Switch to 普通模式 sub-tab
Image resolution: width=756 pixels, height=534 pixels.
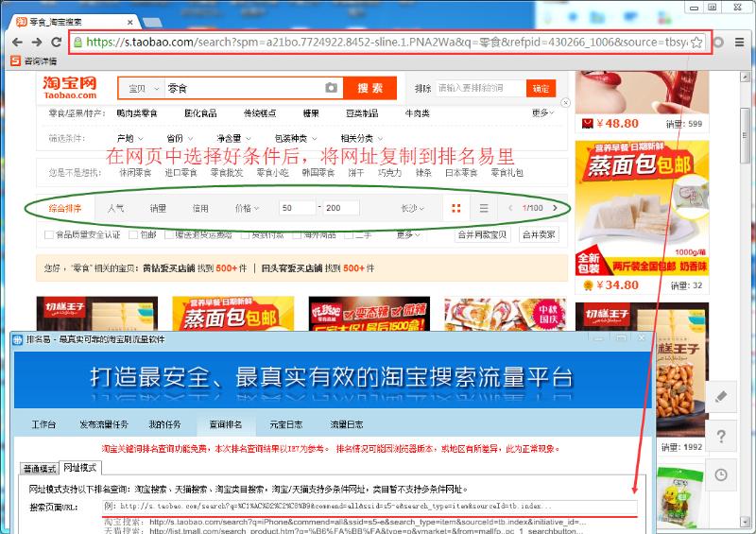point(40,469)
